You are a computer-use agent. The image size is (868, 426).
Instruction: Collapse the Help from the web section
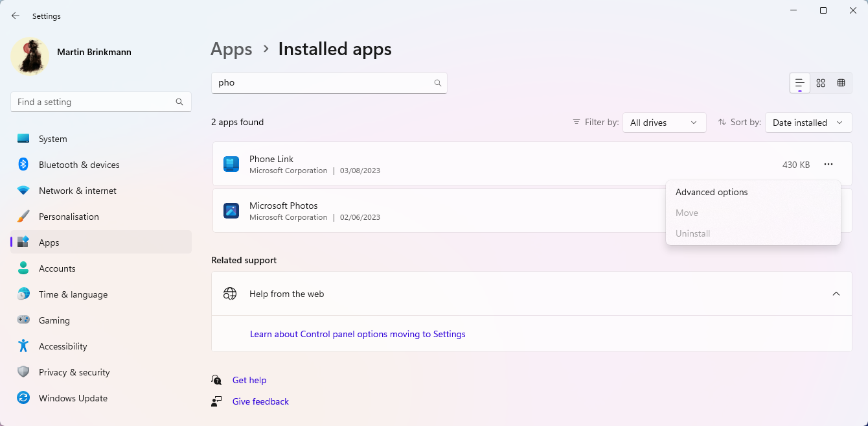[x=836, y=294]
